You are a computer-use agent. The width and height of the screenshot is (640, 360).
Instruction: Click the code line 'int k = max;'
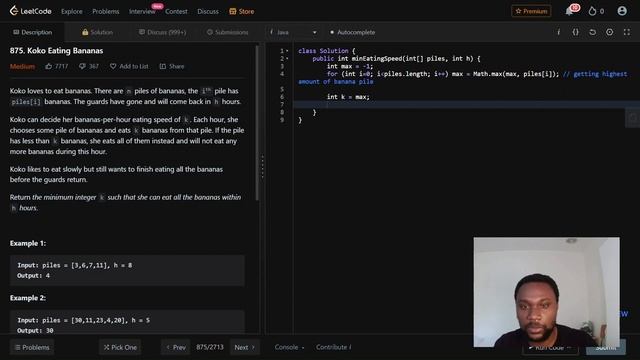[x=348, y=97]
